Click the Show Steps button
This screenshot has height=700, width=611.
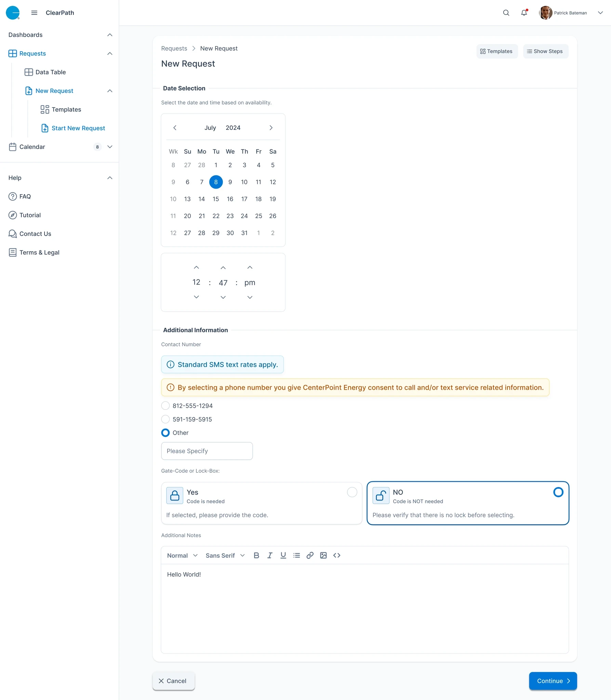coord(545,51)
